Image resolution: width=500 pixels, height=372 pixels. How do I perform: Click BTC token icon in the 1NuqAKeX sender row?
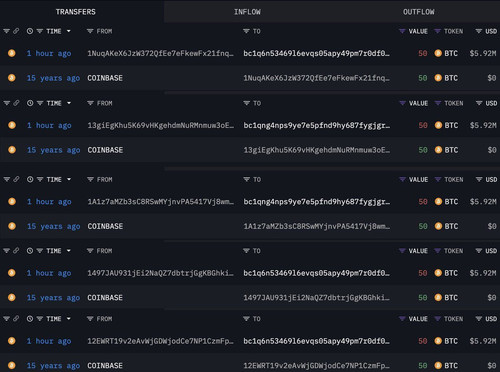tap(438, 53)
